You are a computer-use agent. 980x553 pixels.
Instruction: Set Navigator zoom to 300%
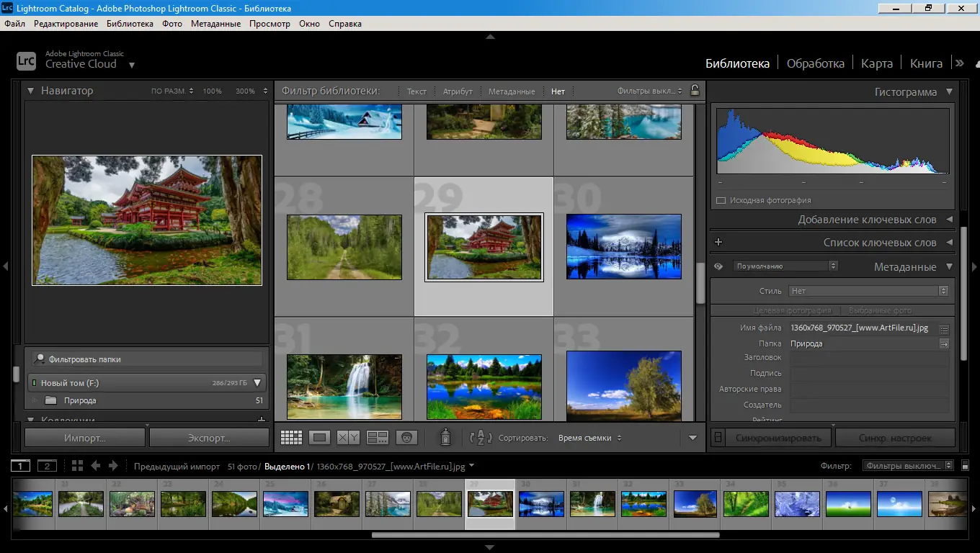pyautogui.click(x=244, y=91)
